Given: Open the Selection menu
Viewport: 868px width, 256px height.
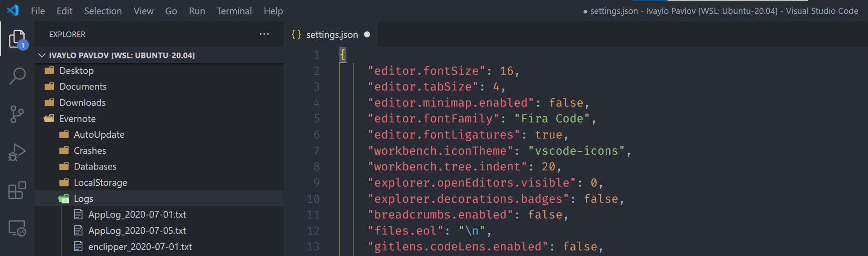Looking at the screenshot, I should pyautogui.click(x=103, y=11).
